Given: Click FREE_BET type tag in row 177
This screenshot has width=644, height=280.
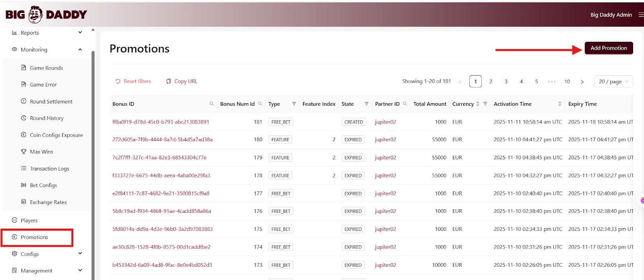Looking at the screenshot, I should [281, 194].
